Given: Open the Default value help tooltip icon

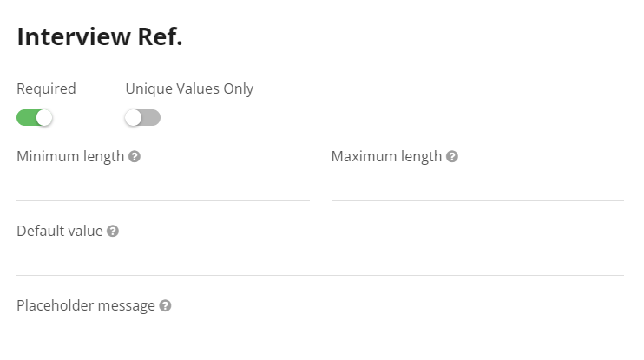Looking at the screenshot, I should click(113, 232).
